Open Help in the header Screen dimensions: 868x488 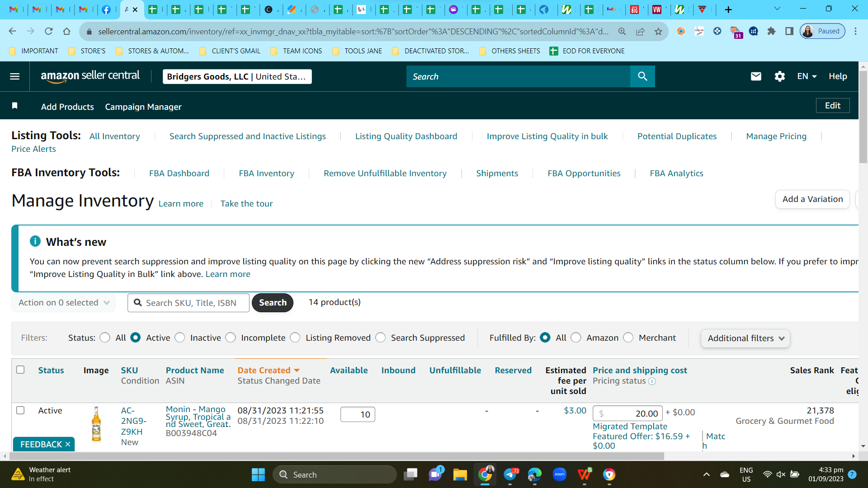838,76
